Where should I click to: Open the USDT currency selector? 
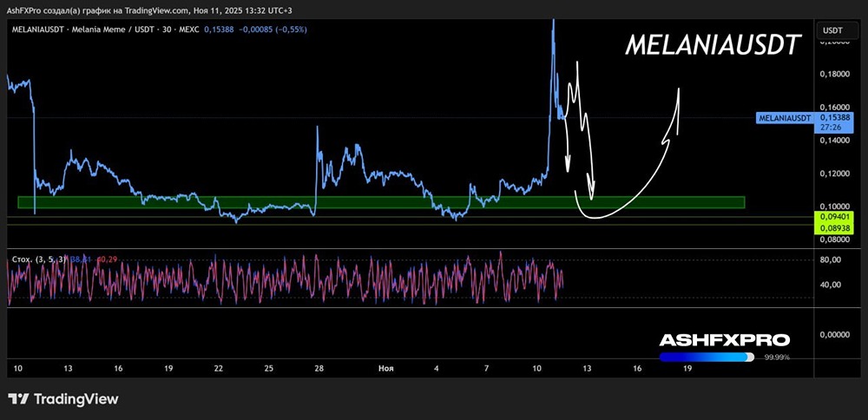832,30
